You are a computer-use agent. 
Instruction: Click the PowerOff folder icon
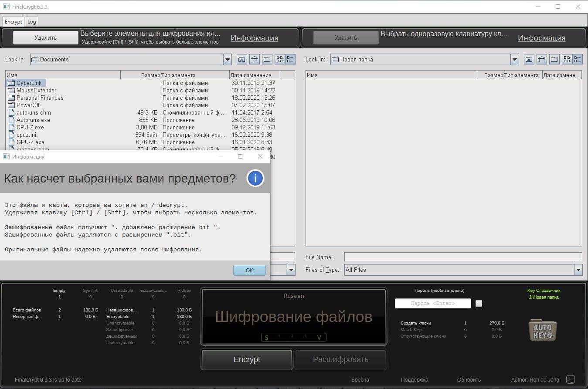tap(11, 105)
